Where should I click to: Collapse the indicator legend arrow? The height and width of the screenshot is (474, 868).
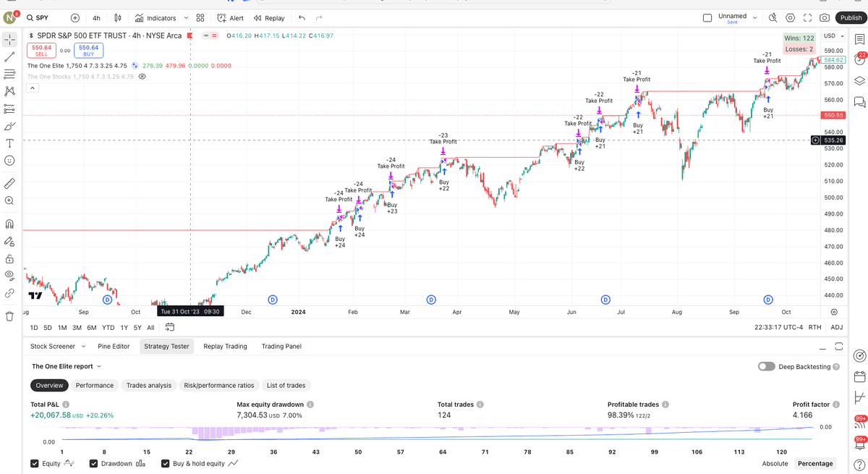pos(33,88)
